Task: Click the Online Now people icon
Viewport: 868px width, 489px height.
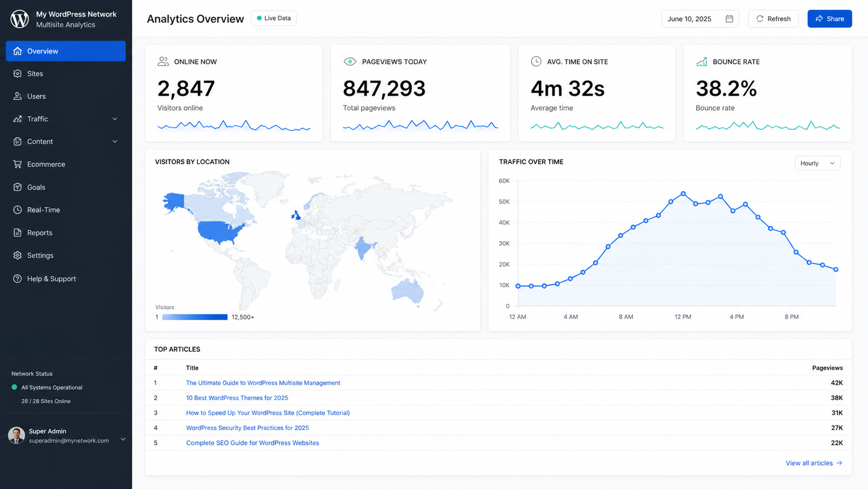Action: click(x=163, y=61)
